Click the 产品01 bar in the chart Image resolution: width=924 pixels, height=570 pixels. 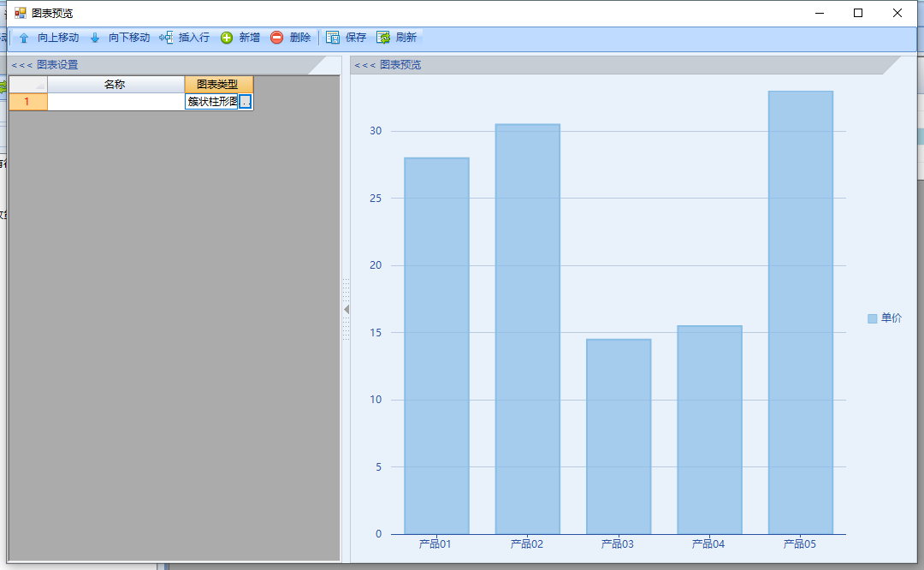[436, 346]
